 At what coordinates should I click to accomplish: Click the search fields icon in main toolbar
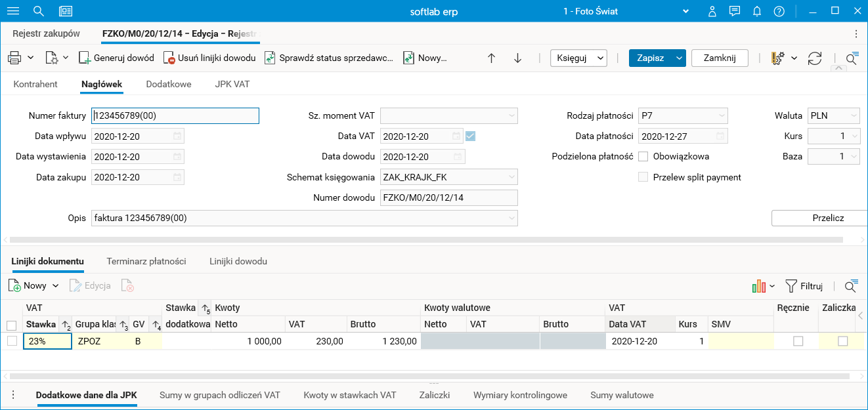click(x=852, y=58)
